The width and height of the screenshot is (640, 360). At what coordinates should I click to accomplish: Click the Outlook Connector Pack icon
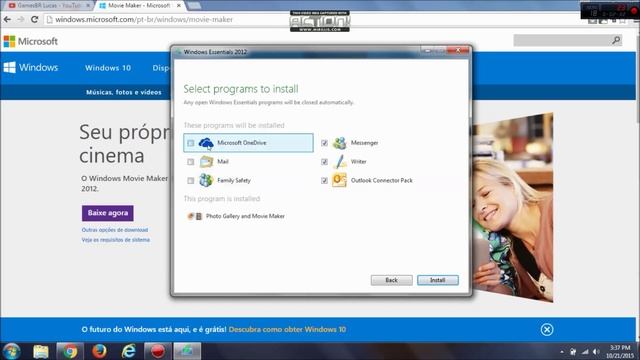pyautogui.click(x=339, y=180)
